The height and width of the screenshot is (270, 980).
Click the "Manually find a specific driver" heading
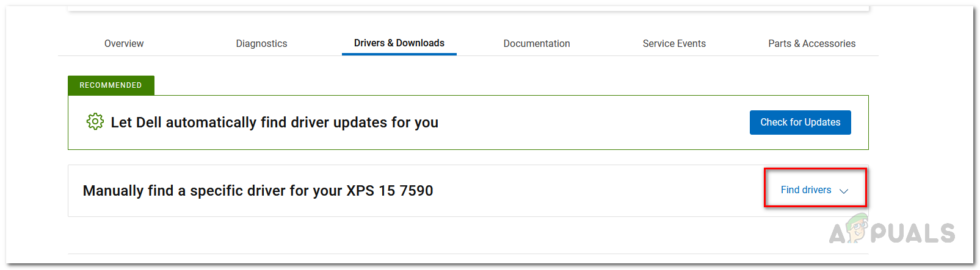coord(214,191)
